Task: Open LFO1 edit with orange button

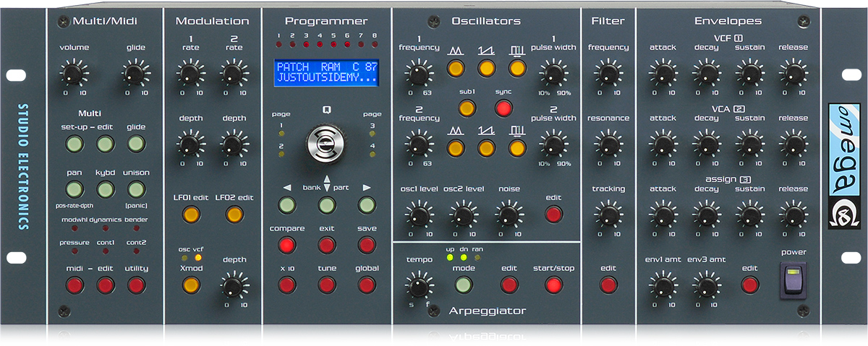Action: click(x=192, y=214)
